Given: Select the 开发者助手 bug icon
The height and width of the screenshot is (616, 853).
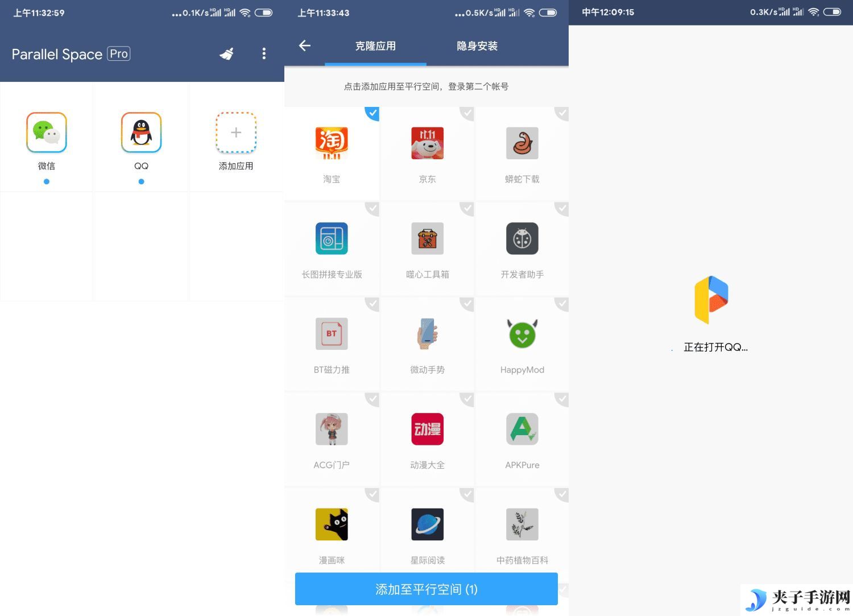Looking at the screenshot, I should pos(522,238).
